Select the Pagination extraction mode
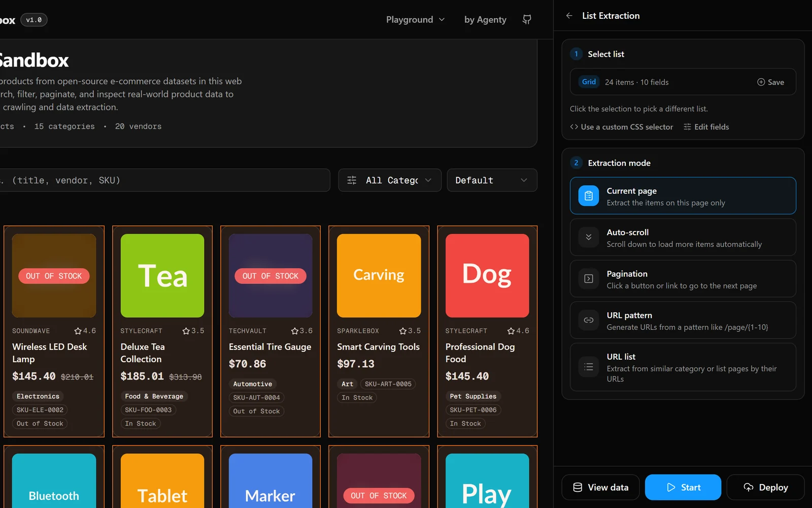The image size is (812, 508). pos(683,278)
